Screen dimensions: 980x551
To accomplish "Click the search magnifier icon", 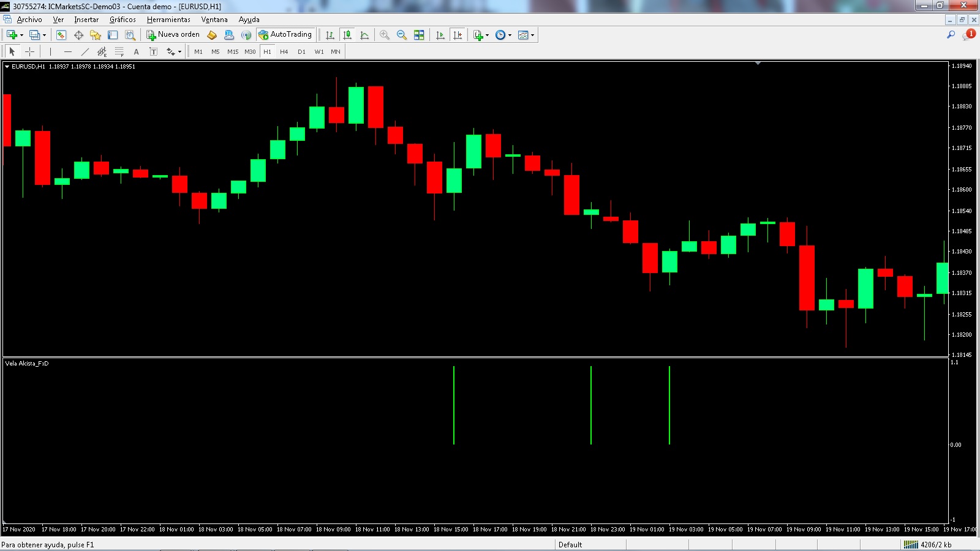I will (x=951, y=35).
